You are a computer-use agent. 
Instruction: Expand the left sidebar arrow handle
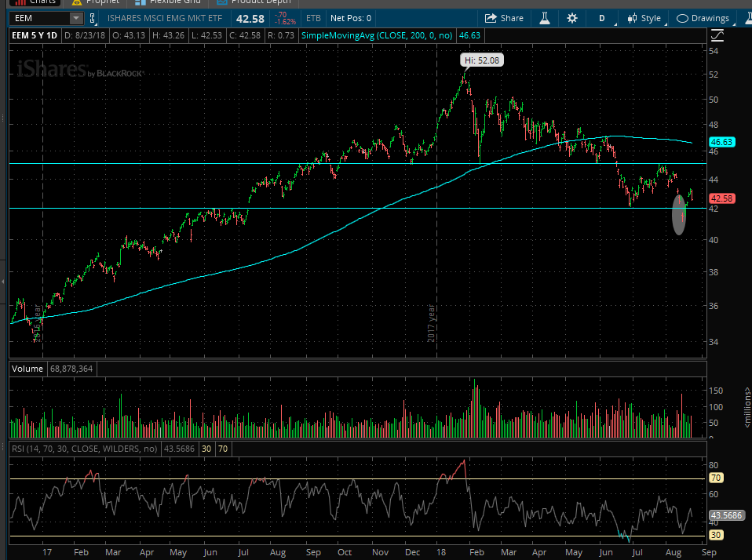tap(3, 282)
